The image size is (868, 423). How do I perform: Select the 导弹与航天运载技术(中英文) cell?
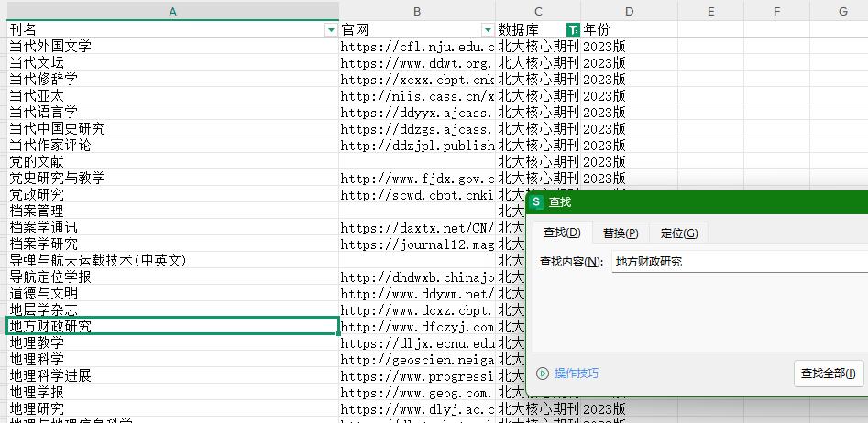(x=172, y=260)
